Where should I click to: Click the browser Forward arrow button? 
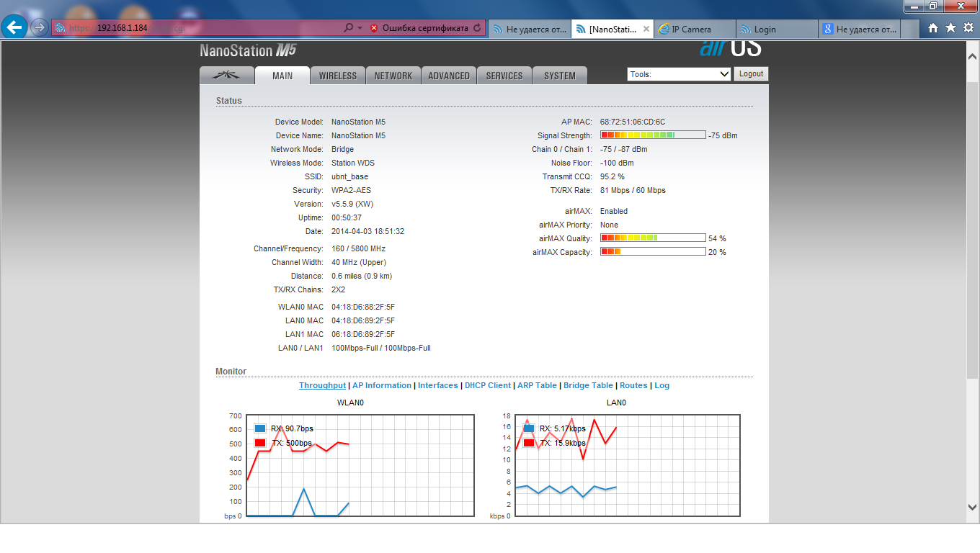40,28
